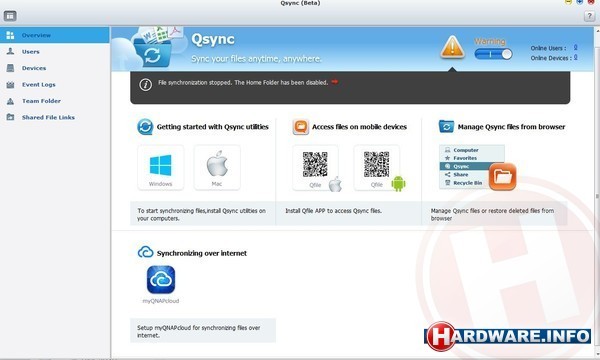Image resolution: width=600 pixels, height=360 pixels.
Task: Click the Users person icon
Action: [10, 51]
